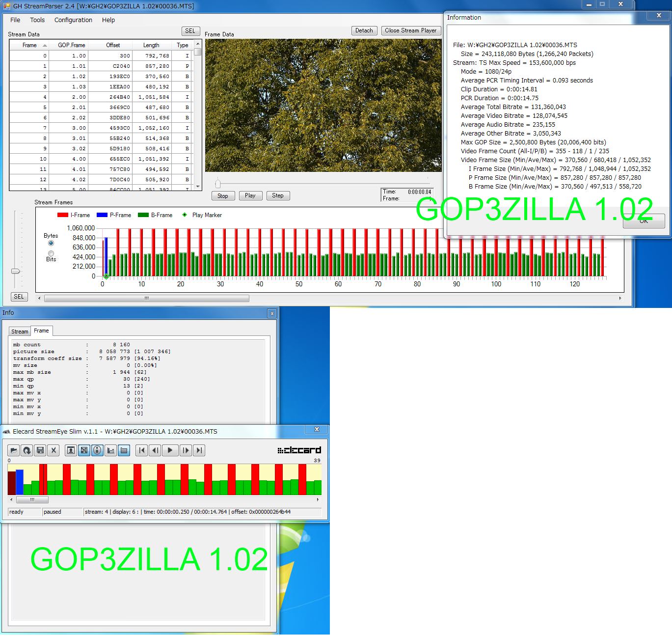Click the open file icon in StreamEye
This screenshot has width=672, height=636.
(x=13, y=450)
